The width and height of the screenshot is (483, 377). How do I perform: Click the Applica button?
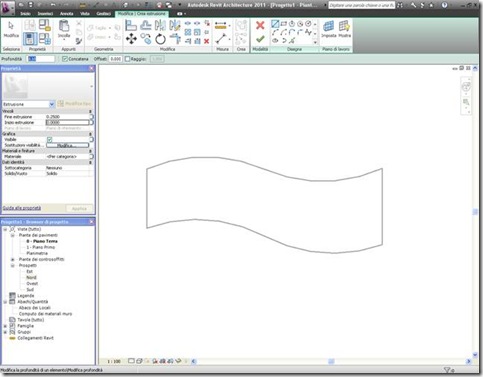[x=79, y=208]
